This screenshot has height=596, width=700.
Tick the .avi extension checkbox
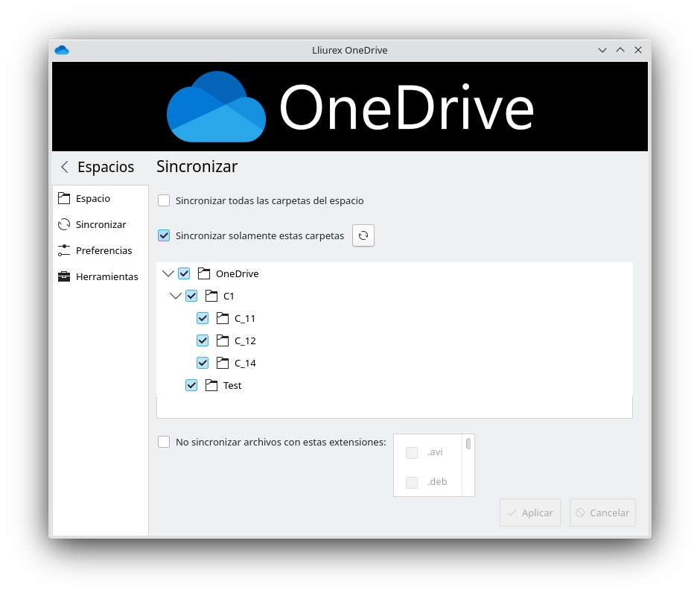[412, 452]
